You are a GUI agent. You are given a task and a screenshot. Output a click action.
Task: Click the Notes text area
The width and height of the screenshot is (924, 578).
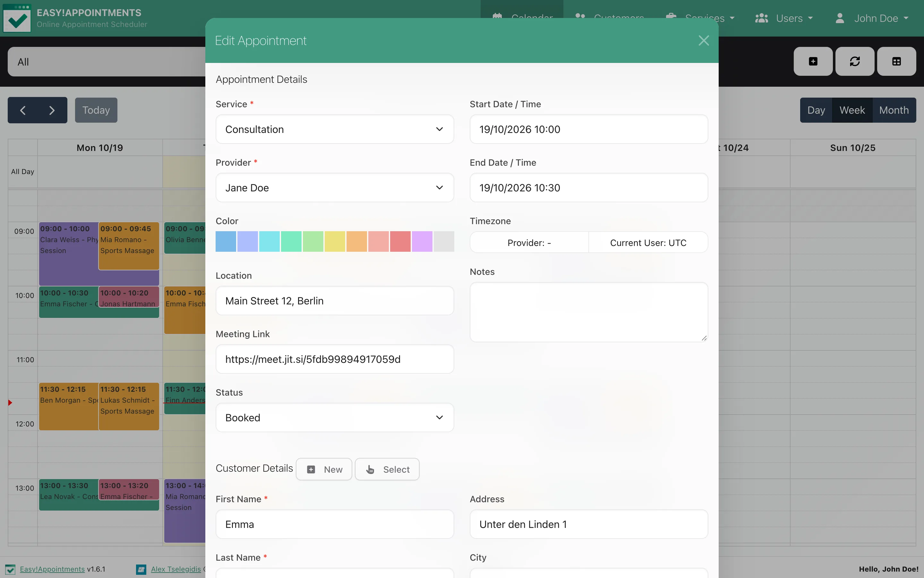pyautogui.click(x=588, y=312)
